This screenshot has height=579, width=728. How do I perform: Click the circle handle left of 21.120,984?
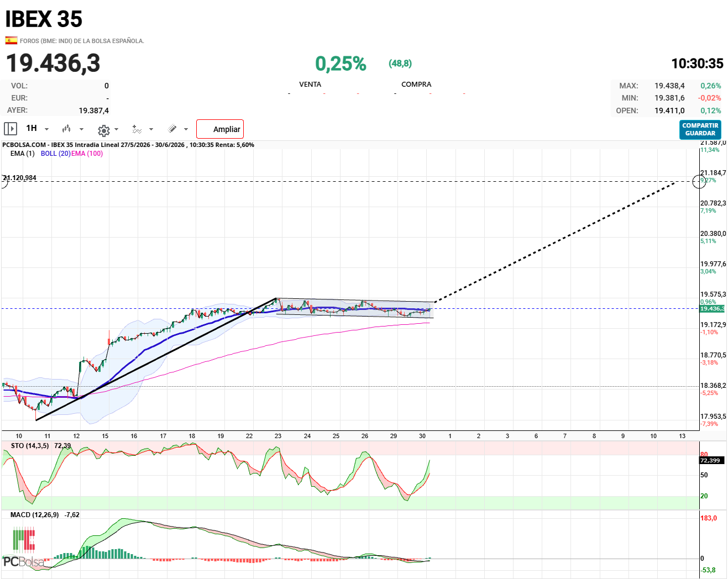3,181
